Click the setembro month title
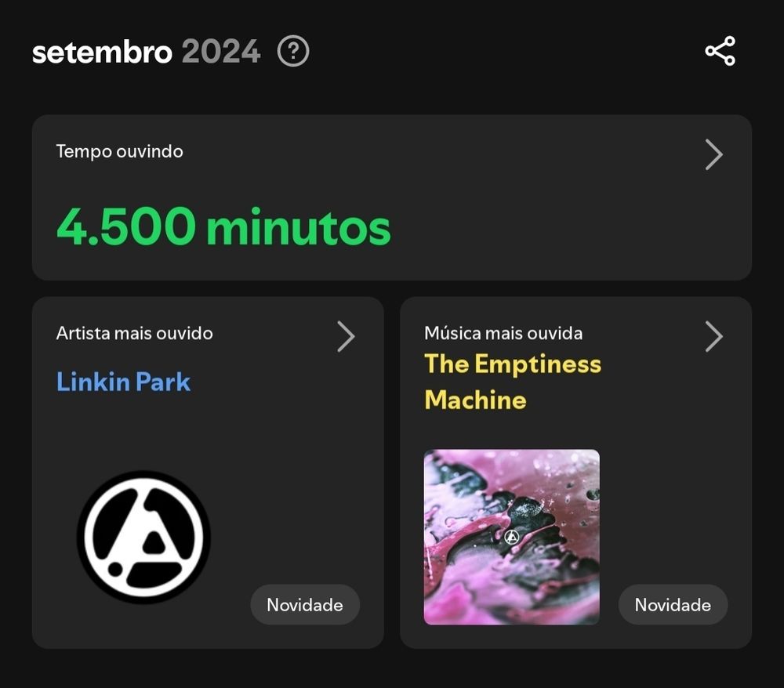Image resolution: width=784 pixels, height=688 pixels. coord(103,52)
